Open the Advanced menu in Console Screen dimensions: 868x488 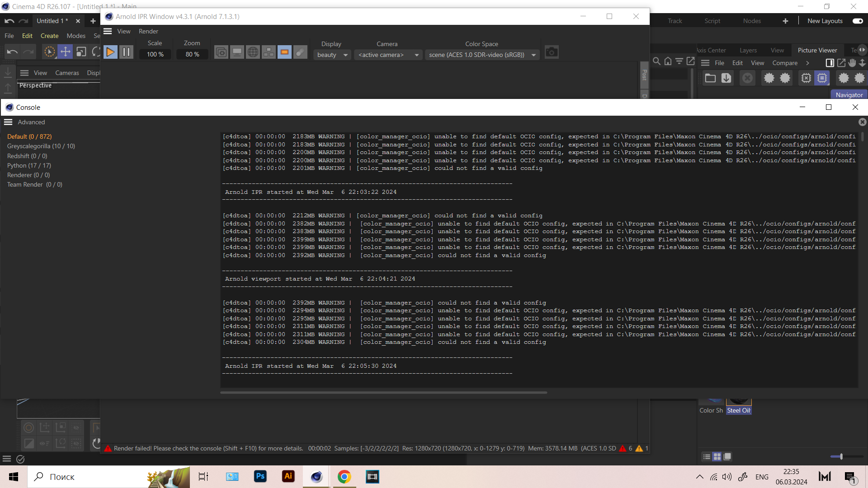click(31, 122)
